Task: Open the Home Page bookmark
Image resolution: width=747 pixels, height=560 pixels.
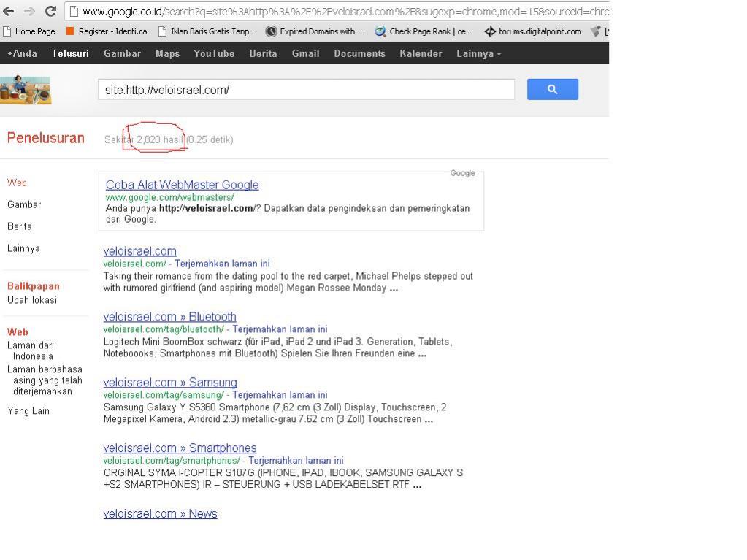Action: [29, 31]
